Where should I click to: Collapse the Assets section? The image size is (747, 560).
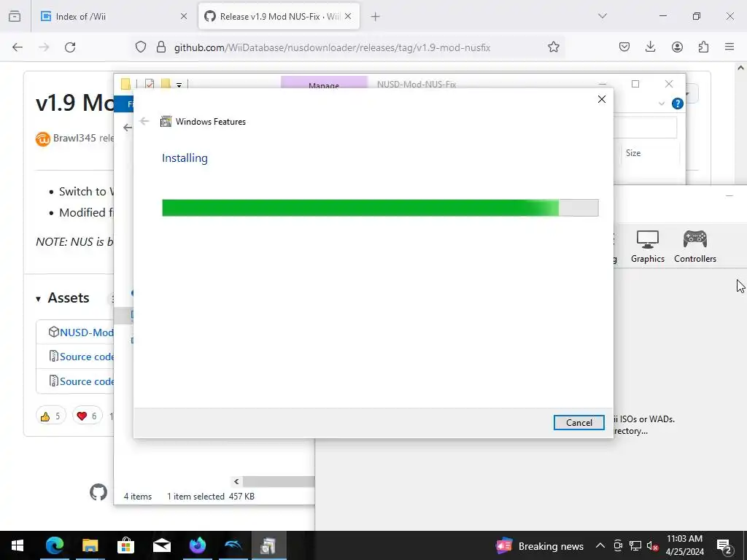63,298
